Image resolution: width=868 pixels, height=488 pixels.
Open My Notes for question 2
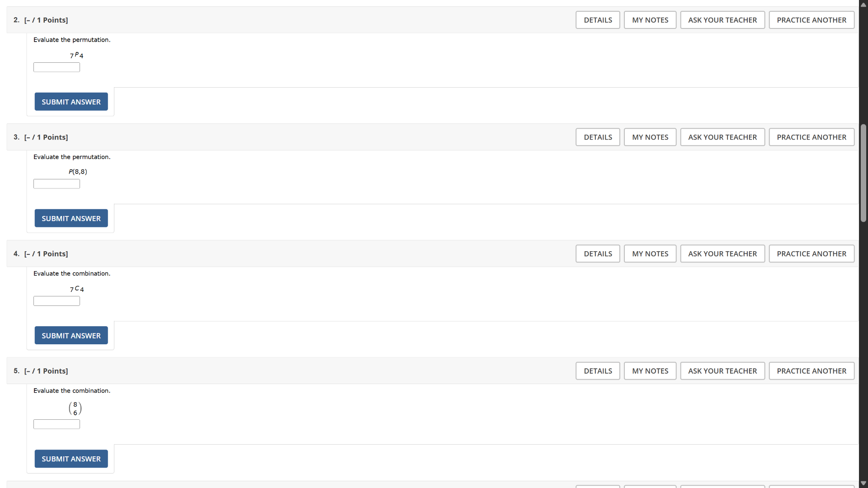[x=650, y=20]
